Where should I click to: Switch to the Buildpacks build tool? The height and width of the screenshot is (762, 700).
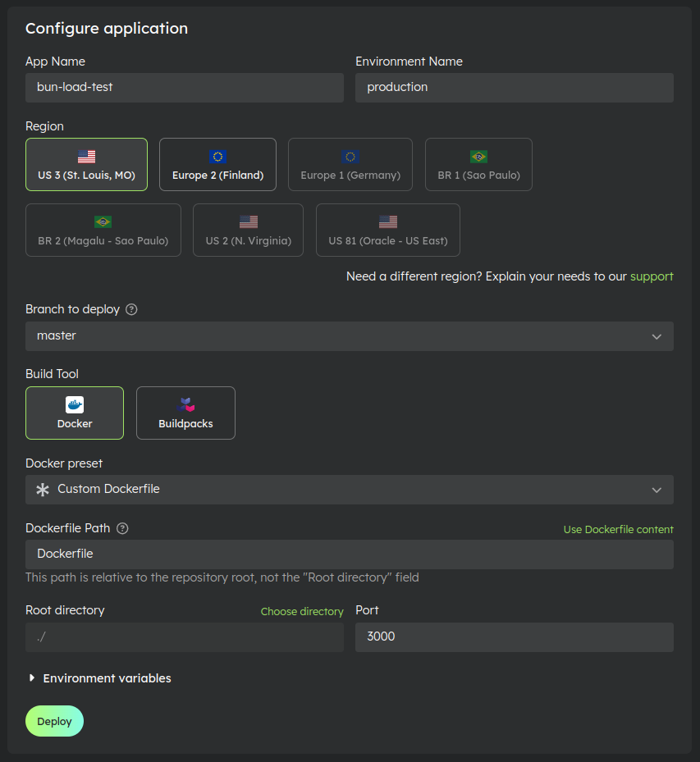pyautogui.click(x=185, y=413)
